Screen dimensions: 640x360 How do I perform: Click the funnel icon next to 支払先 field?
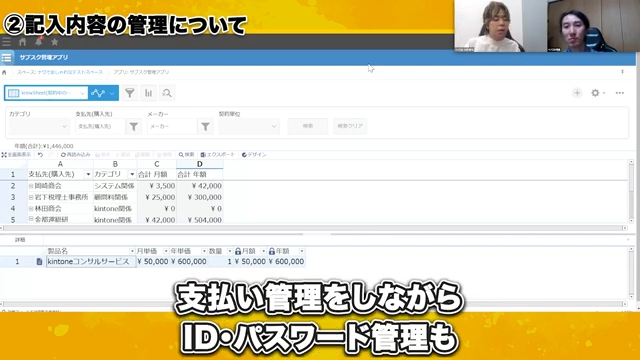point(133,127)
